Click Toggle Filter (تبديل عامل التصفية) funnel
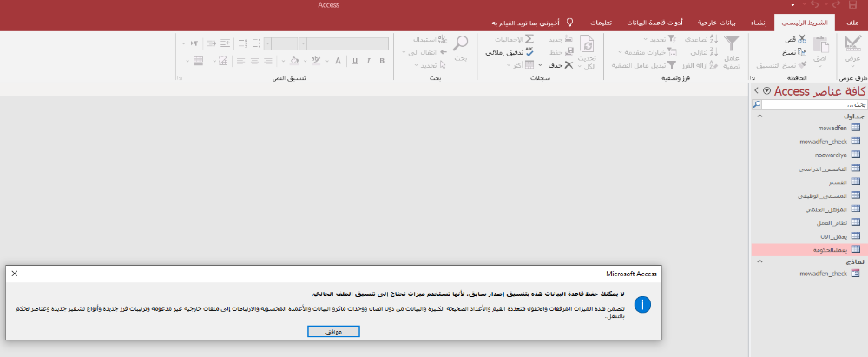 coord(672,65)
